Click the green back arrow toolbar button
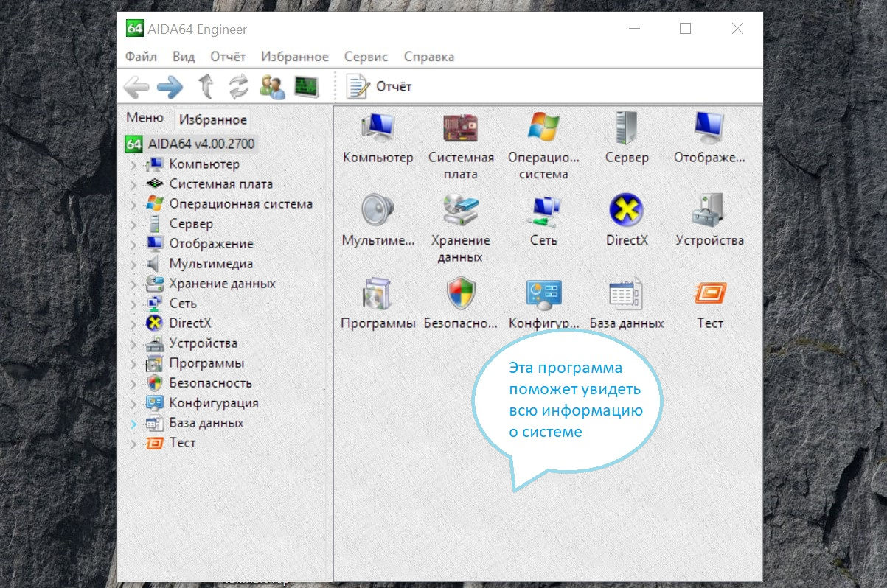Image resolution: width=887 pixels, height=588 pixels. coord(136,87)
